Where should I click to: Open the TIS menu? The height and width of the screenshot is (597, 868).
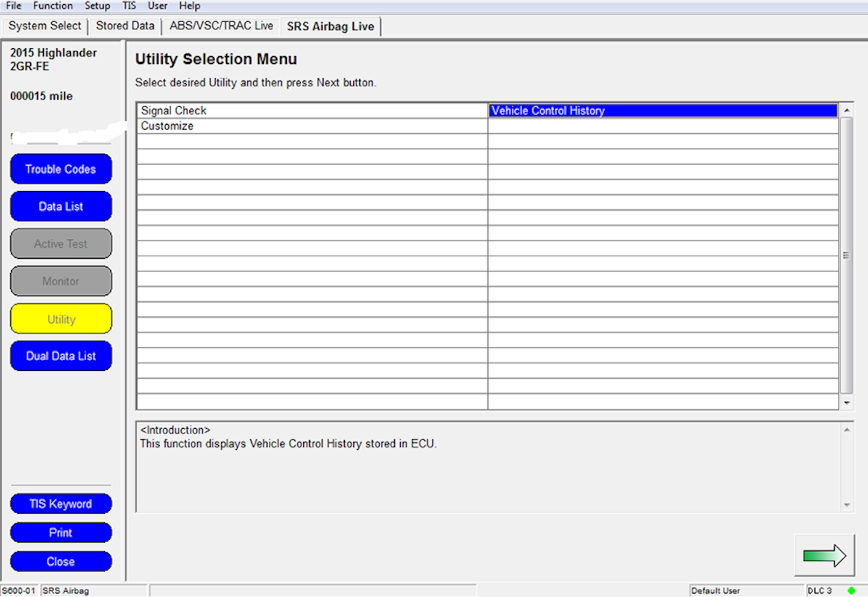coord(129,6)
